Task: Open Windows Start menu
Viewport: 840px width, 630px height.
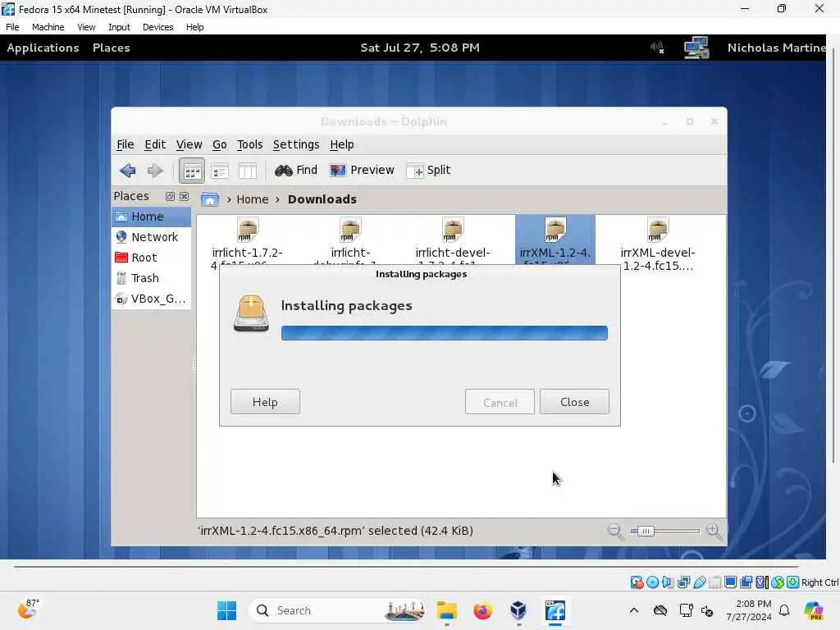Action: pyautogui.click(x=227, y=610)
